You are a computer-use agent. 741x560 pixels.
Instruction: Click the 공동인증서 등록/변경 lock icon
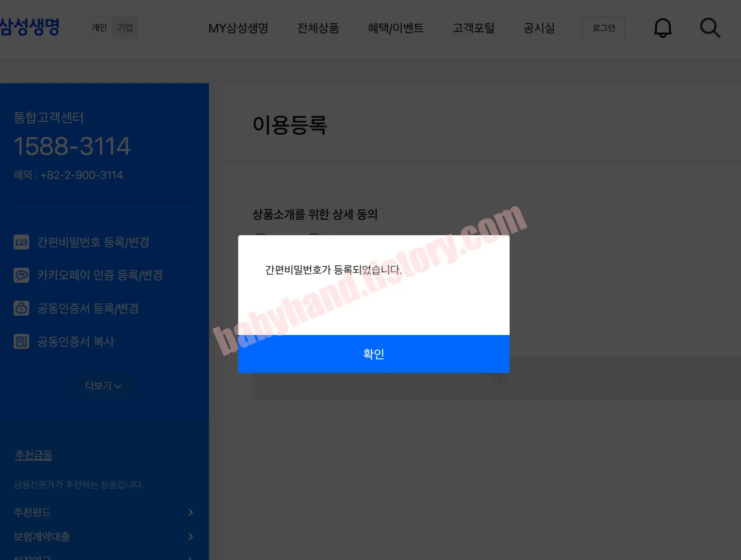[x=21, y=308]
